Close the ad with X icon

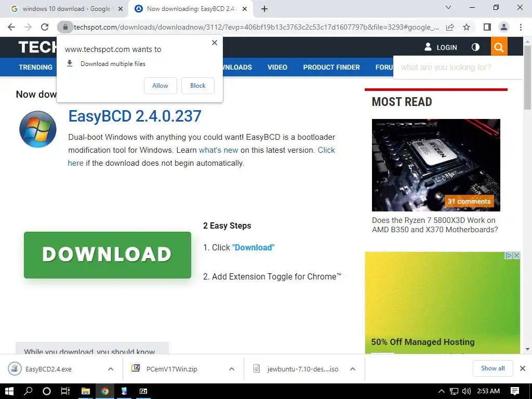[517, 256]
